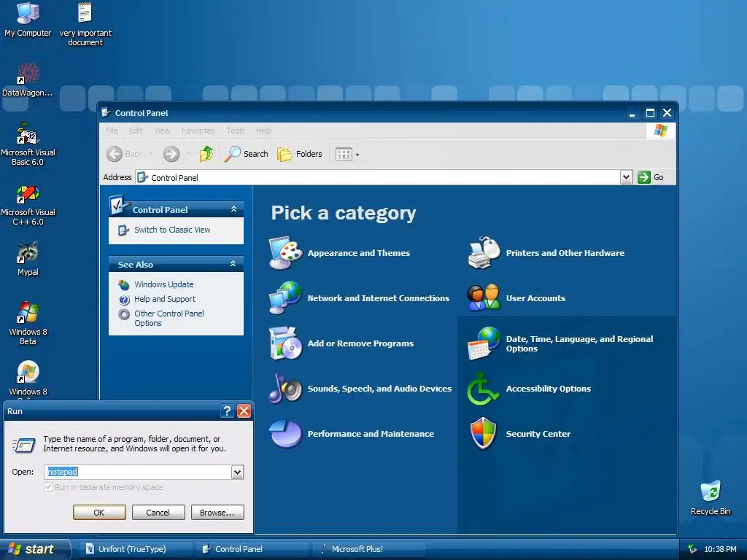
Task: Open the Forward button history dropdown arrow
Action: (189, 154)
